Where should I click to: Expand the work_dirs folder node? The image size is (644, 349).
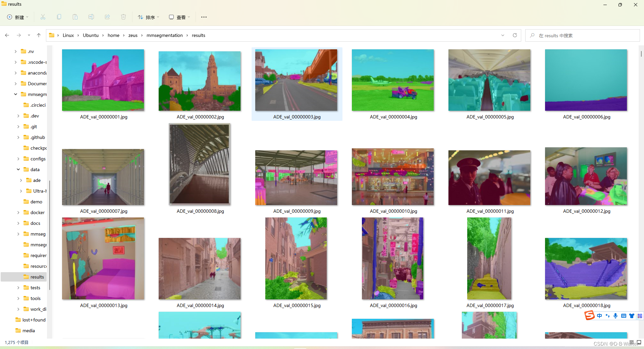click(18, 309)
